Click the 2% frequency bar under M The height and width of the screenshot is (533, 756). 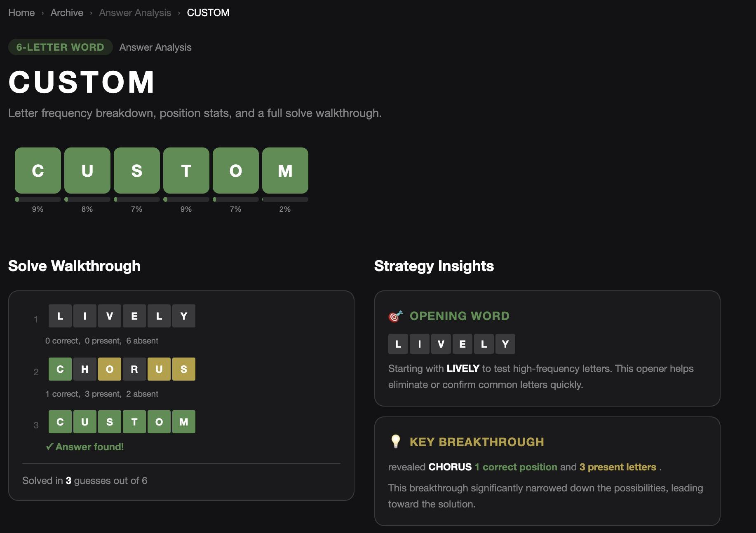(285, 199)
